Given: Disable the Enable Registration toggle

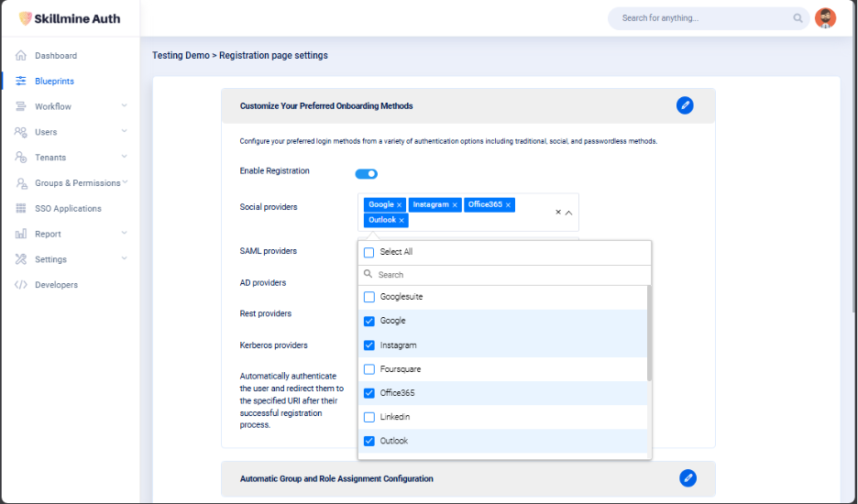Looking at the screenshot, I should coord(367,174).
